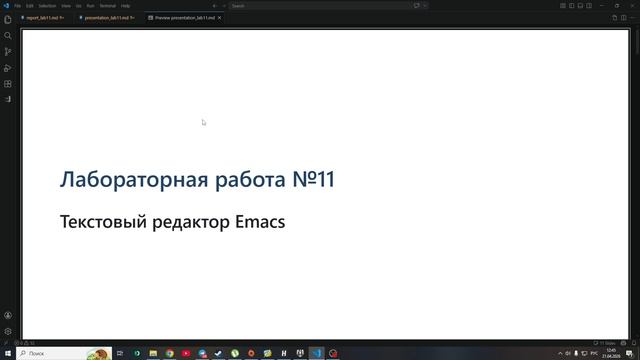Open the Help menu

(x=125, y=6)
